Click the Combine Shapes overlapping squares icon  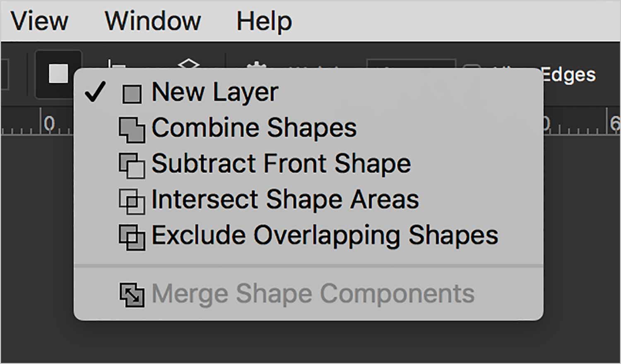[132, 130]
